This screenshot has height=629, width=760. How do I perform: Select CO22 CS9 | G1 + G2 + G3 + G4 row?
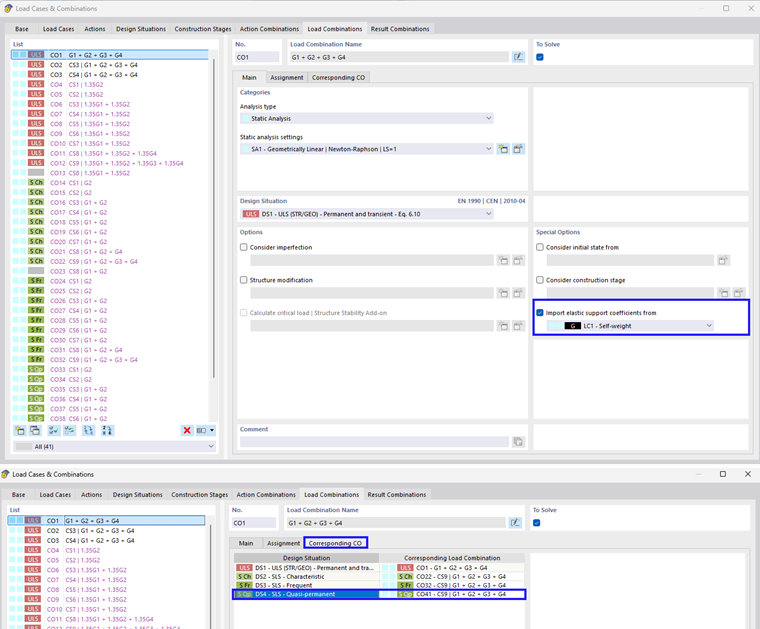(x=111, y=261)
